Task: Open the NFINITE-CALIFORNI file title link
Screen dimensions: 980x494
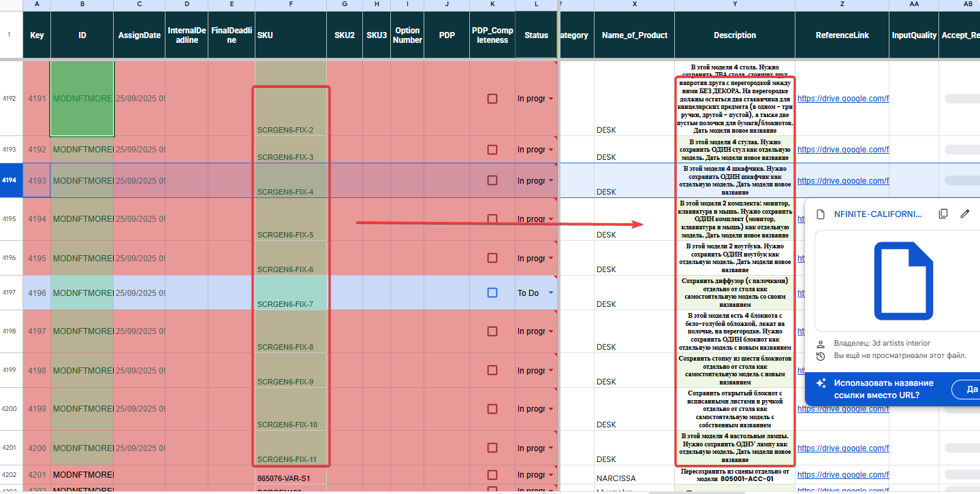Action: pos(878,214)
